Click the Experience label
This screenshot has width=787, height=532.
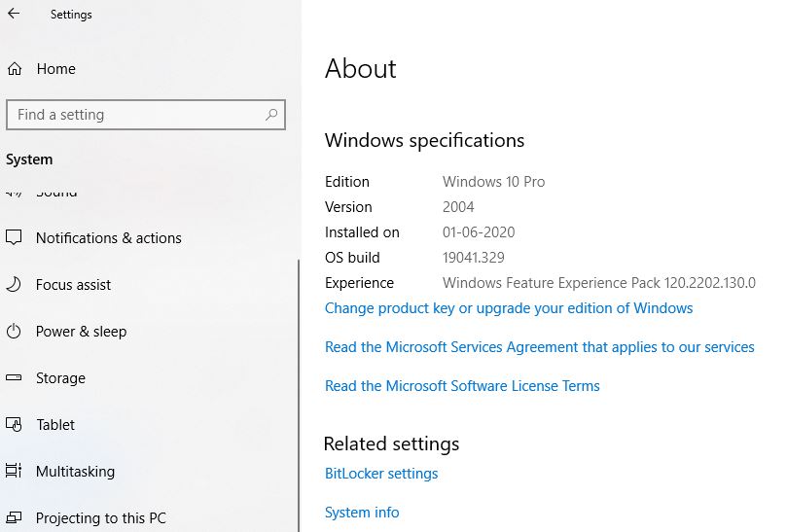tap(359, 283)
